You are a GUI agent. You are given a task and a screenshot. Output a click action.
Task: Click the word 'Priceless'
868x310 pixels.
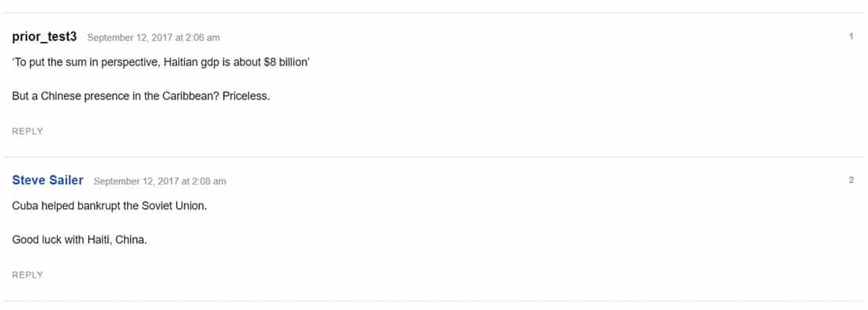245,95
